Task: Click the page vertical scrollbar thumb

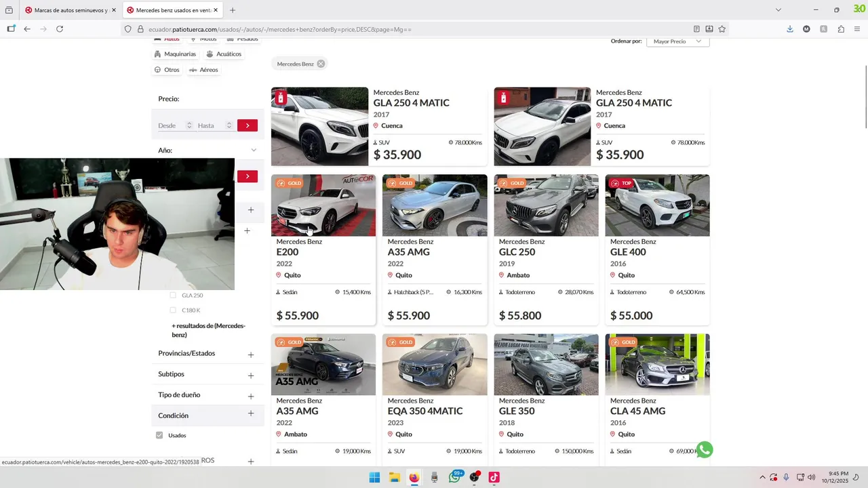Action: [865, 96]
